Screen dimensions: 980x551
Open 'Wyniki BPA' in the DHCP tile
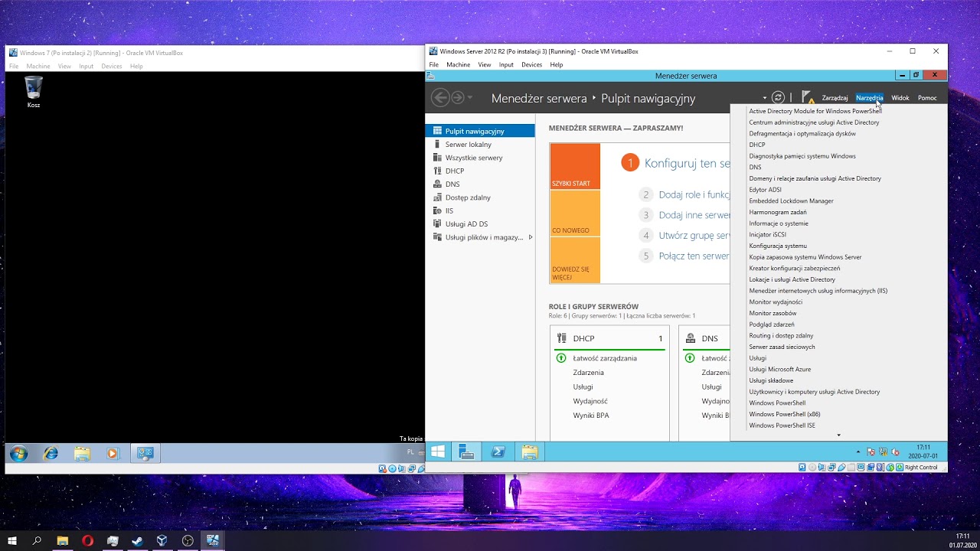pos(591,416)
